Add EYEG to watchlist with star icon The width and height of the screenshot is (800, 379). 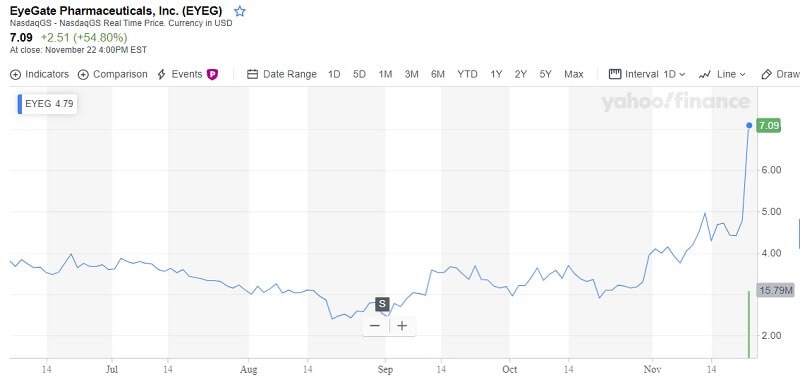(x=239, y=11)
